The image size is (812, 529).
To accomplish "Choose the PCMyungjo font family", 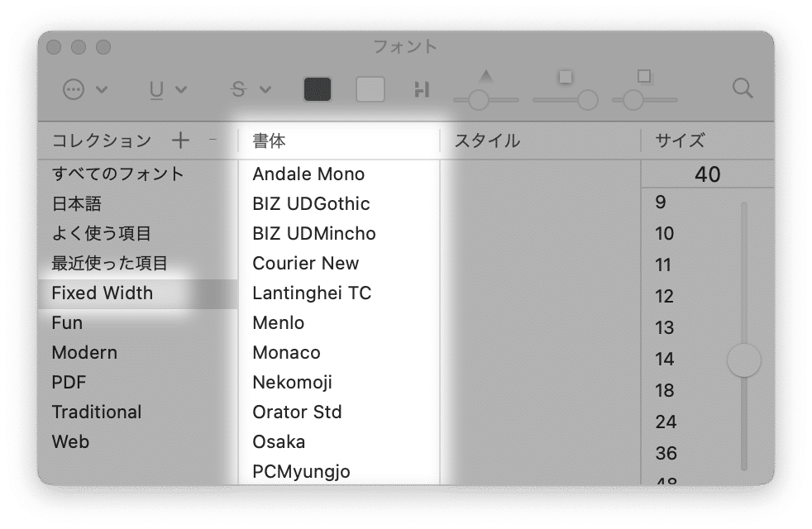I will (339, 471).
